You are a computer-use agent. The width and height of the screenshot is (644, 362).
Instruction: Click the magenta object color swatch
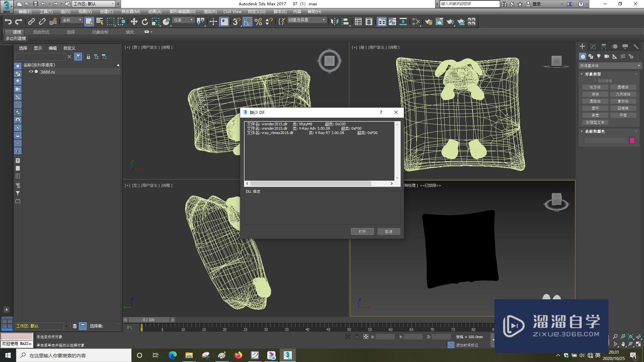[x=632, y=140]
